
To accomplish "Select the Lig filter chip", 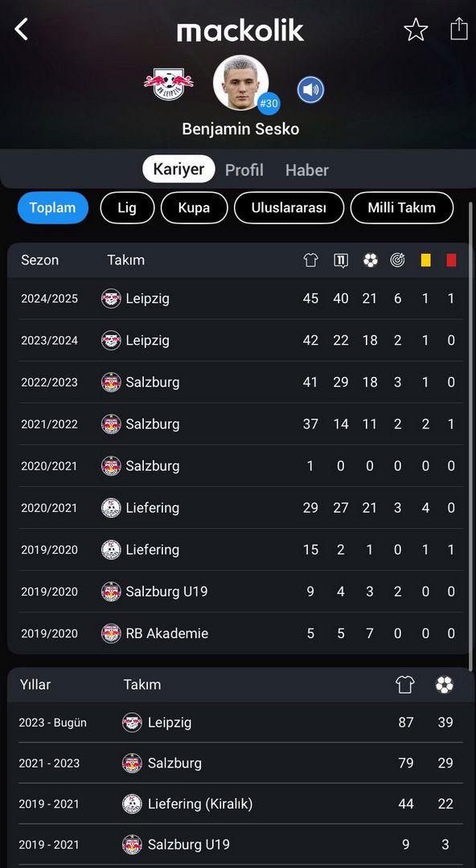I will 127,207.
